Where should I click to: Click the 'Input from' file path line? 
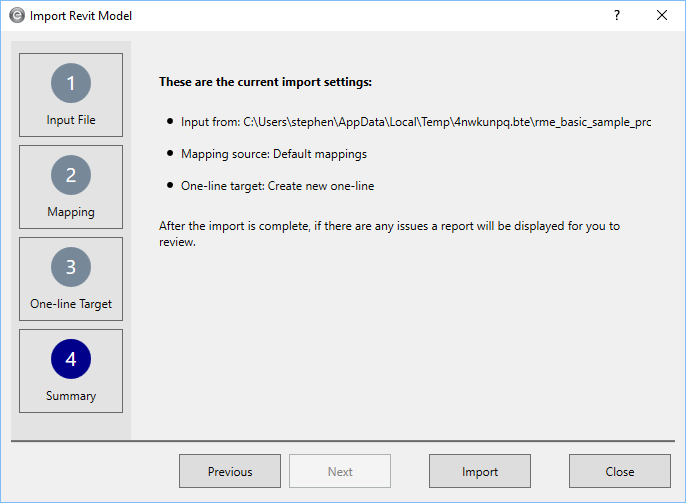coord(416,122)
